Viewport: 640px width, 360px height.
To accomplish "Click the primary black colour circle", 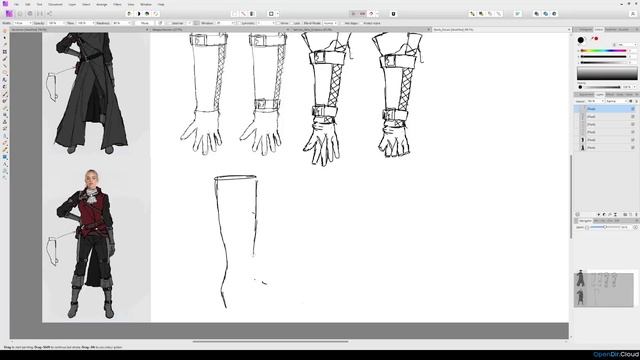I will pyautogui.click(x=581, y=40).
